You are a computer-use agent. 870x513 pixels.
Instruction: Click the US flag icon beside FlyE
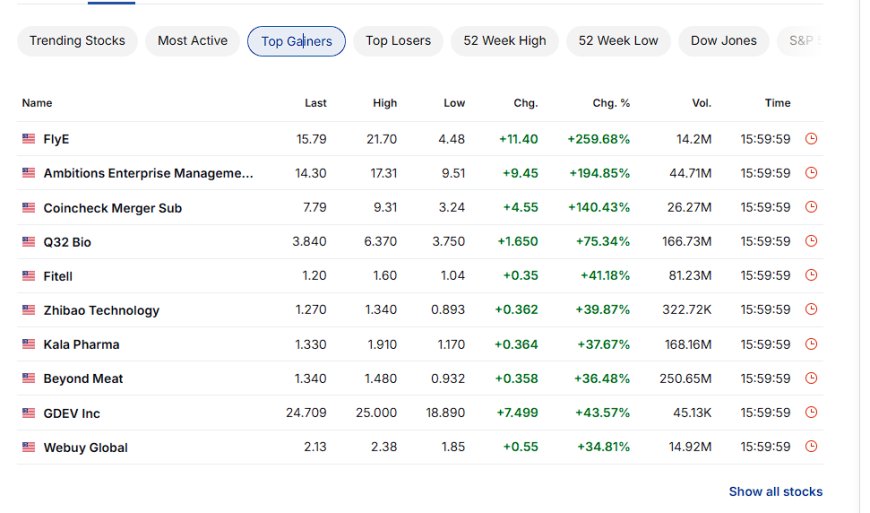click(28, 139)
